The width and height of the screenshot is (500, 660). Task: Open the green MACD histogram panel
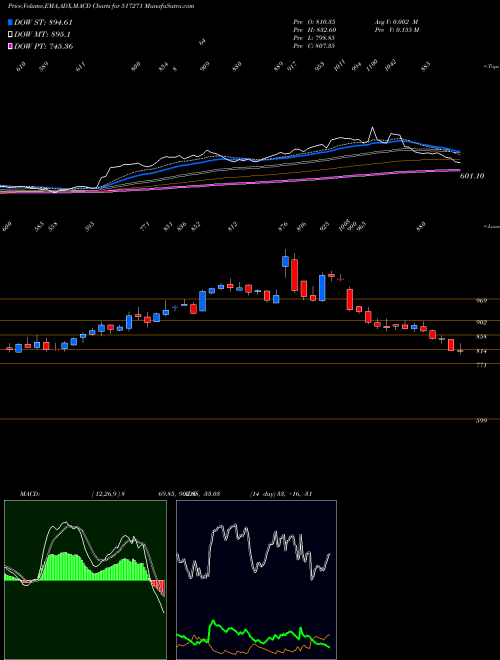pyautogui.click(x=85, y=580)
